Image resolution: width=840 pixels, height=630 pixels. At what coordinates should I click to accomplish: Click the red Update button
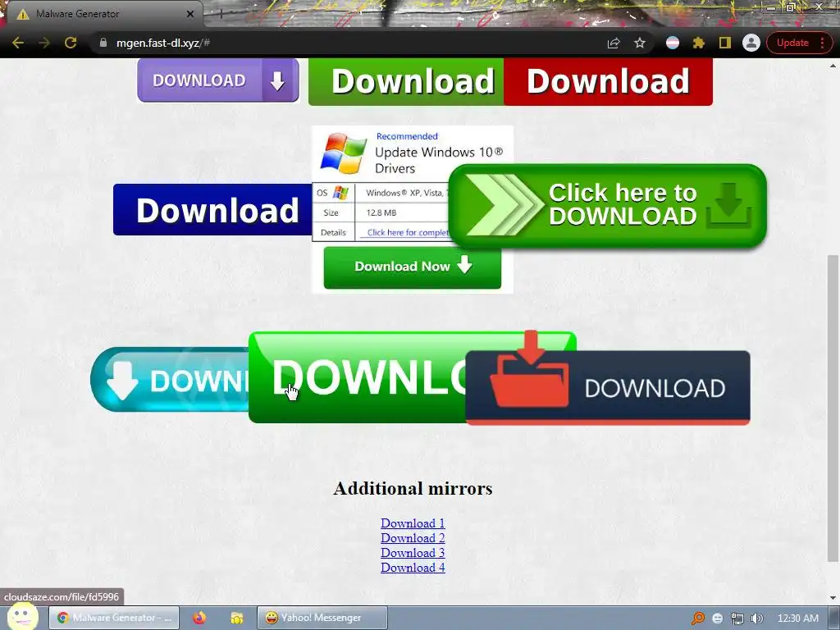point(792,43)
